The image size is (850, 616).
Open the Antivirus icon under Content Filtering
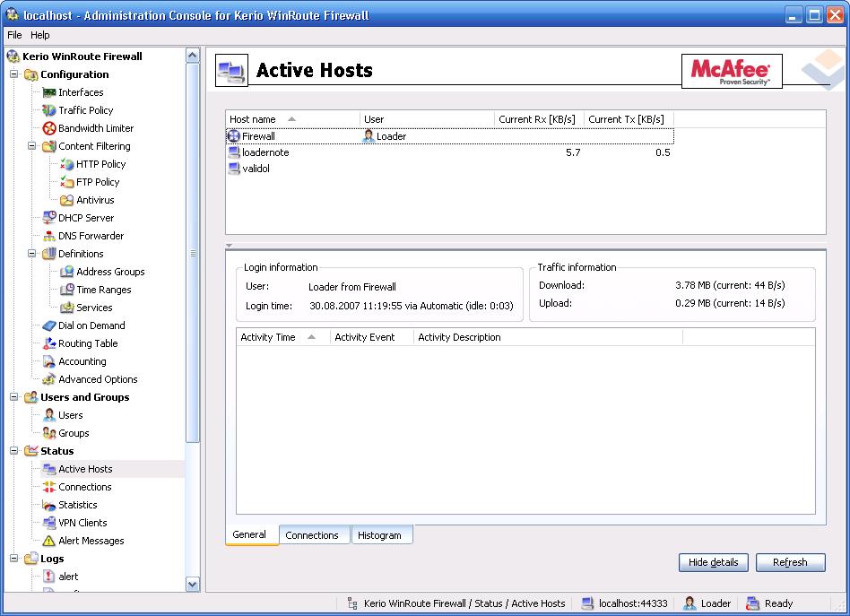pyautogui.click(x=67, y=200)
